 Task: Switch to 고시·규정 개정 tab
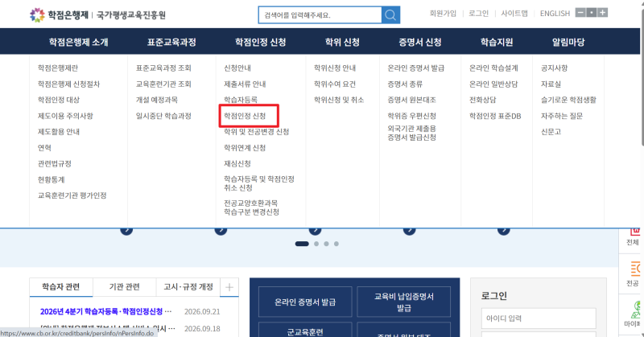pos(188,287)
